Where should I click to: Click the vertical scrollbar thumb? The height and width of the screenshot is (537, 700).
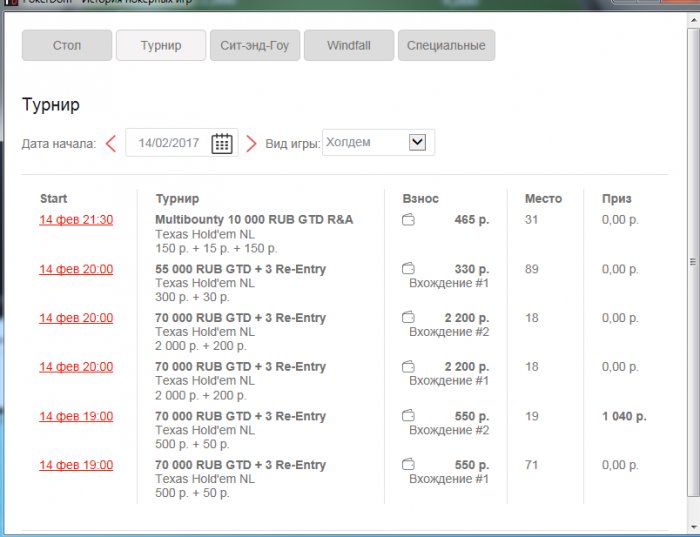click(x=693, y=262)
